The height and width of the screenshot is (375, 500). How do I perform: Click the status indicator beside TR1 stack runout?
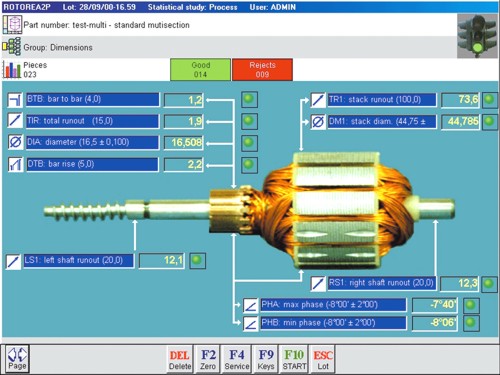click(x=489, y=100)
